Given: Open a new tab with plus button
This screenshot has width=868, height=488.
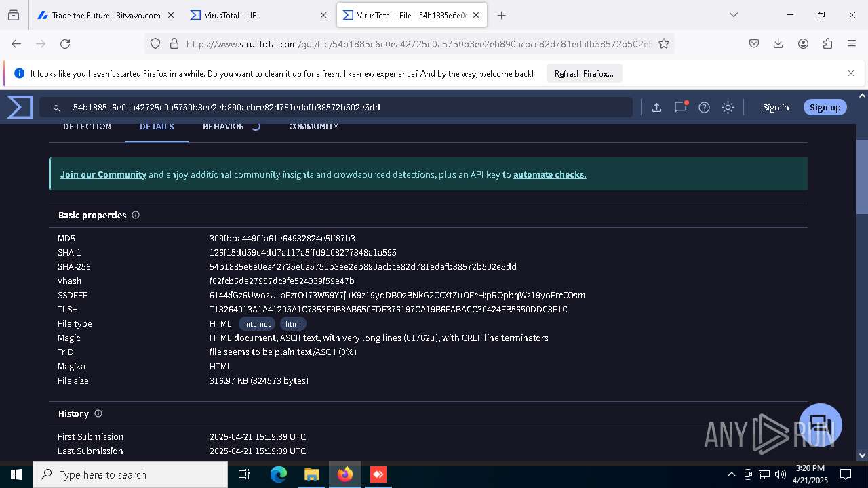Looking at the screenshot, I should (x=502, y=15).
